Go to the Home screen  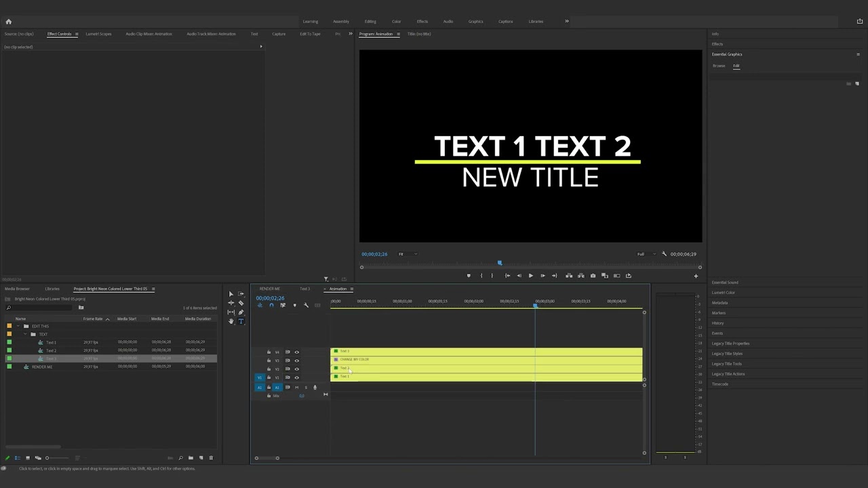tap(8, 22)
